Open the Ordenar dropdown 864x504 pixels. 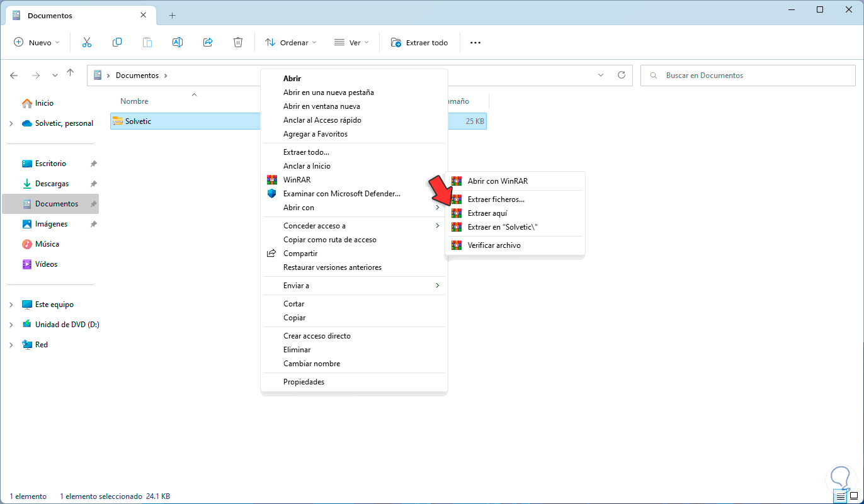pyautogui.click(x=290, y=43)
